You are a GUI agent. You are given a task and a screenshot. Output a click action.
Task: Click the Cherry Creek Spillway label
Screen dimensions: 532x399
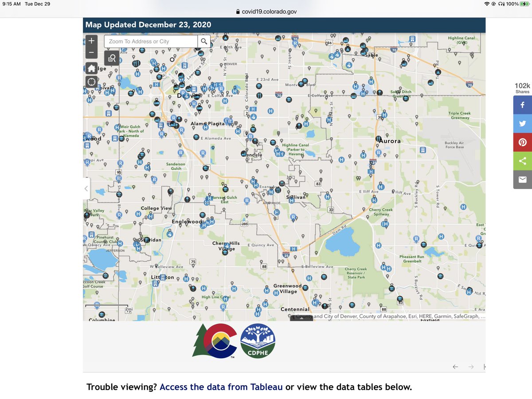[x=381, y=212]
